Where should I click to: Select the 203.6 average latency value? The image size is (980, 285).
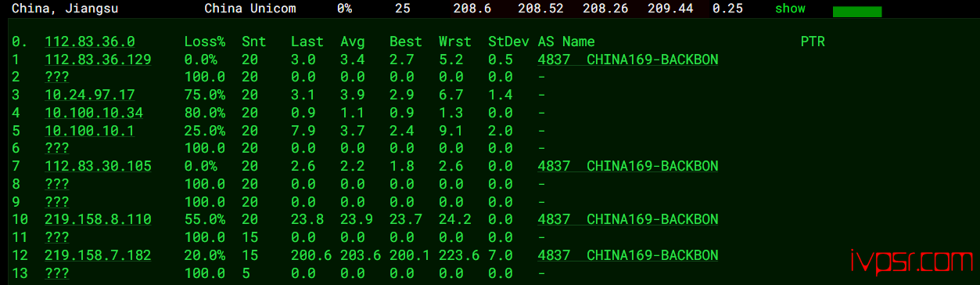(361, 255)
